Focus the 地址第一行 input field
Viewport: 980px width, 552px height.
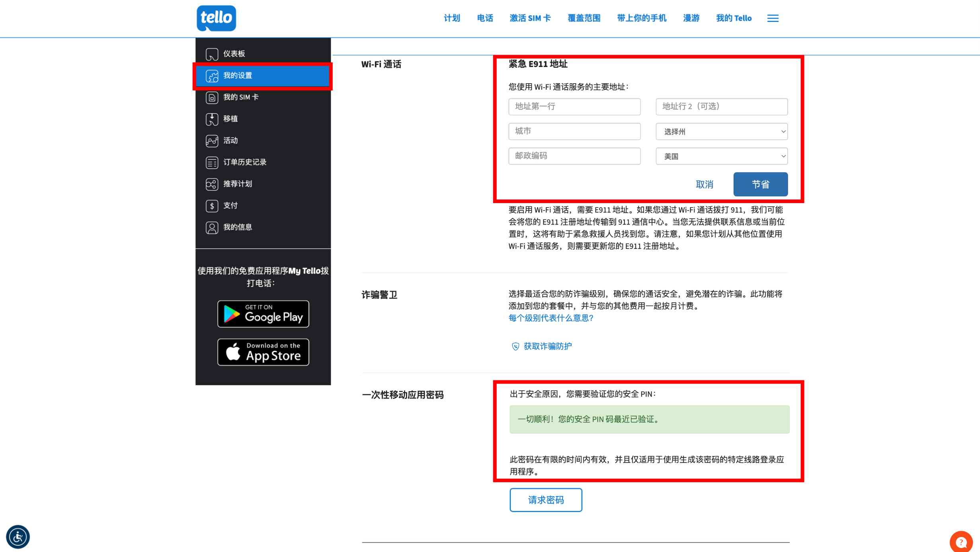click(x=574, y=106)
